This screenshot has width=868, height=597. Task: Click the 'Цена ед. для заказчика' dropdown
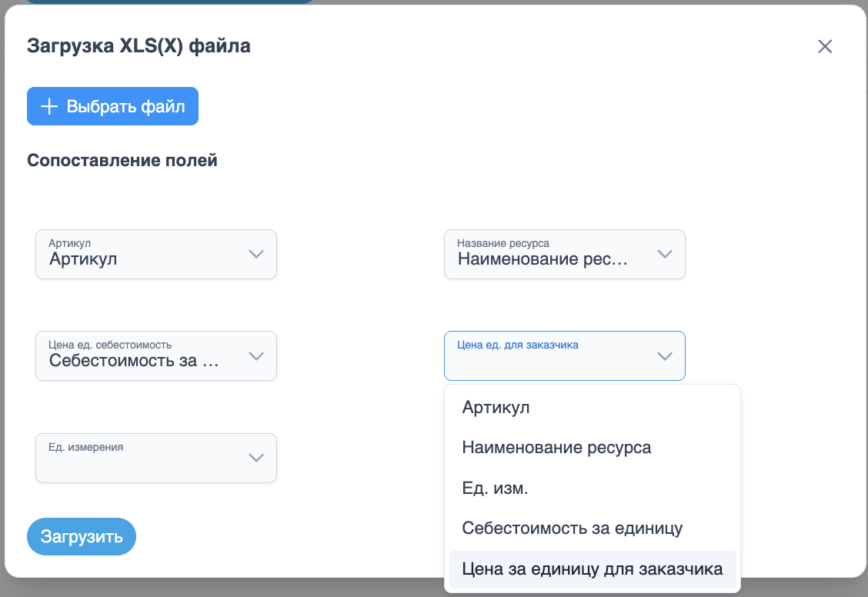click(565, 355)
